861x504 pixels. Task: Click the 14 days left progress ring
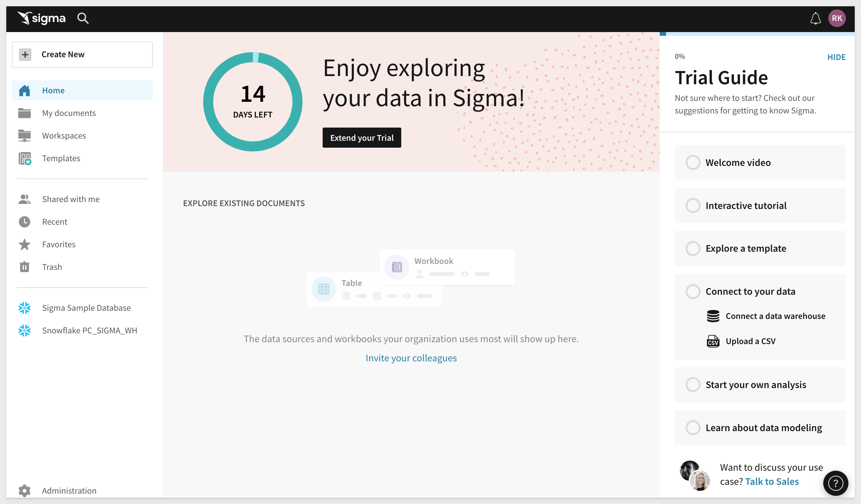point(253,102)
